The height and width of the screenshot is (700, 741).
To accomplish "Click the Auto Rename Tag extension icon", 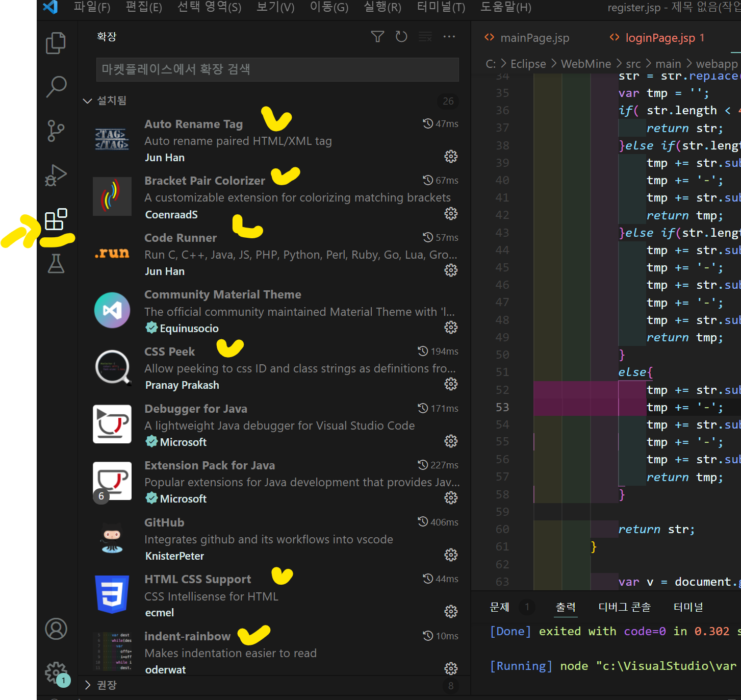I will coord(112,139).
